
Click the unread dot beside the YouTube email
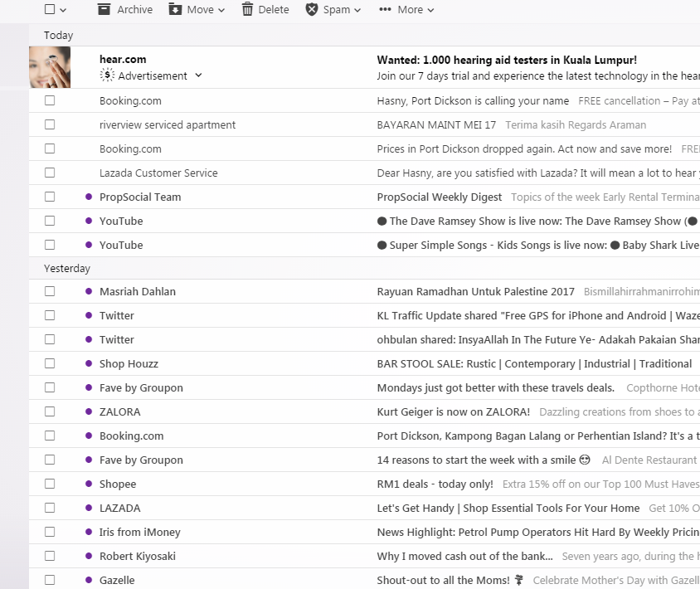click(90, 221)
